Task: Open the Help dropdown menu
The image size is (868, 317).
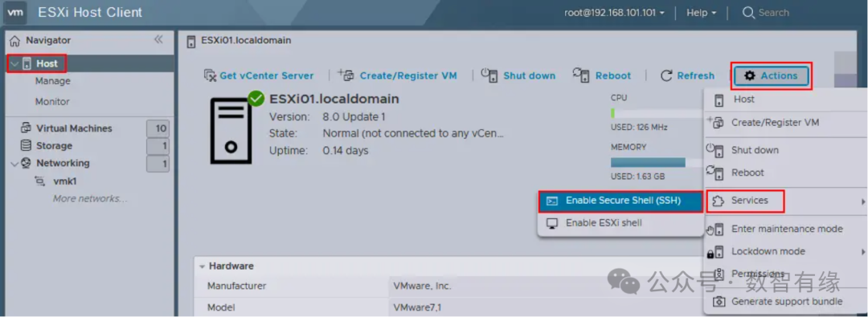Action: pos(702,12)
